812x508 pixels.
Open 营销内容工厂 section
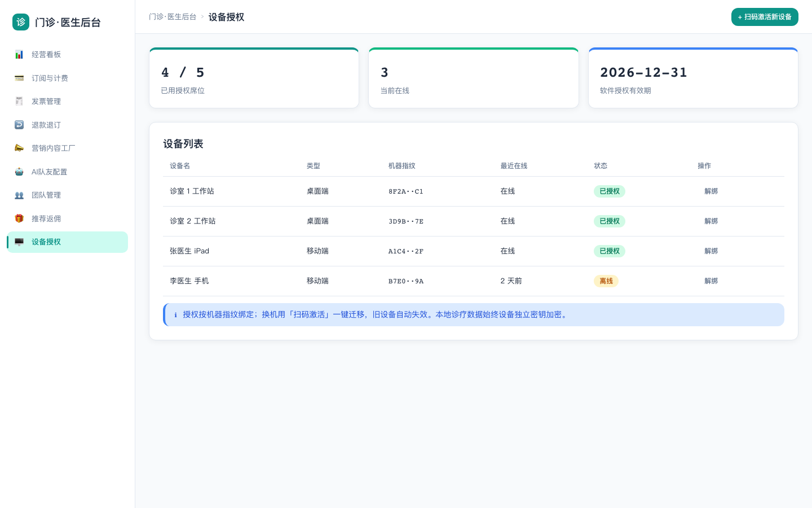(68, 148)
